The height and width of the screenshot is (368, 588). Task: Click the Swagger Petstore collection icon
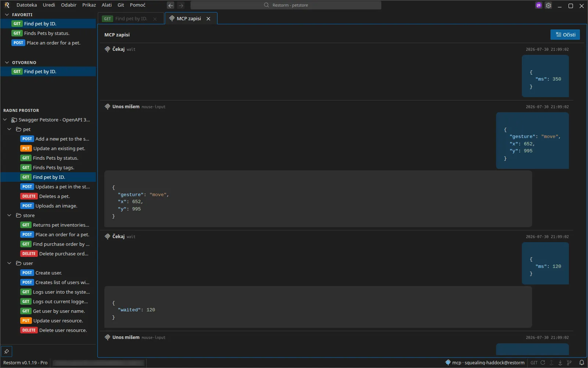(x=14, y=120)
